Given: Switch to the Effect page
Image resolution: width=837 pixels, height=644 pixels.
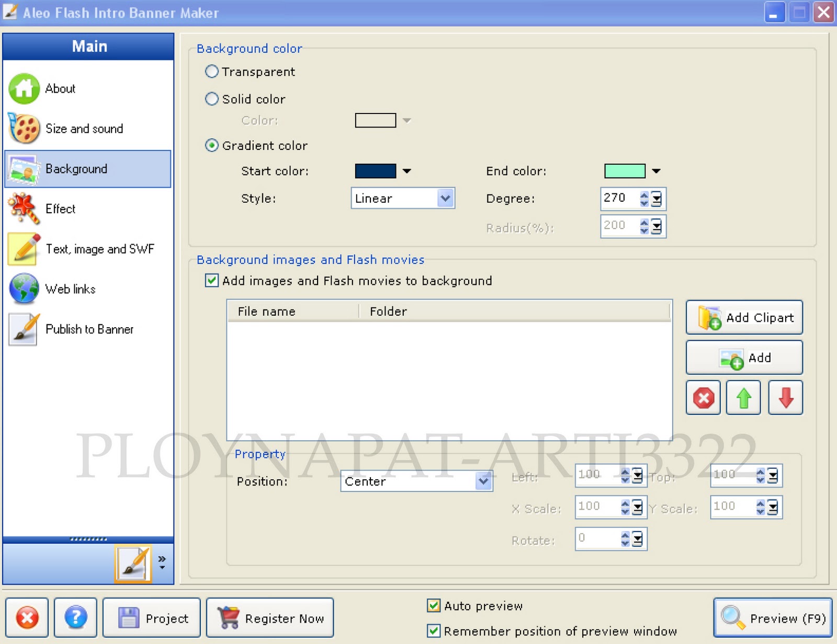Looking at the screenshot, I should [60, 209].
